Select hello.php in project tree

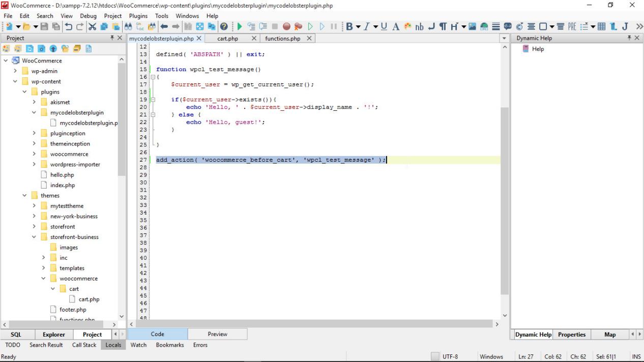tap(62, 175)
